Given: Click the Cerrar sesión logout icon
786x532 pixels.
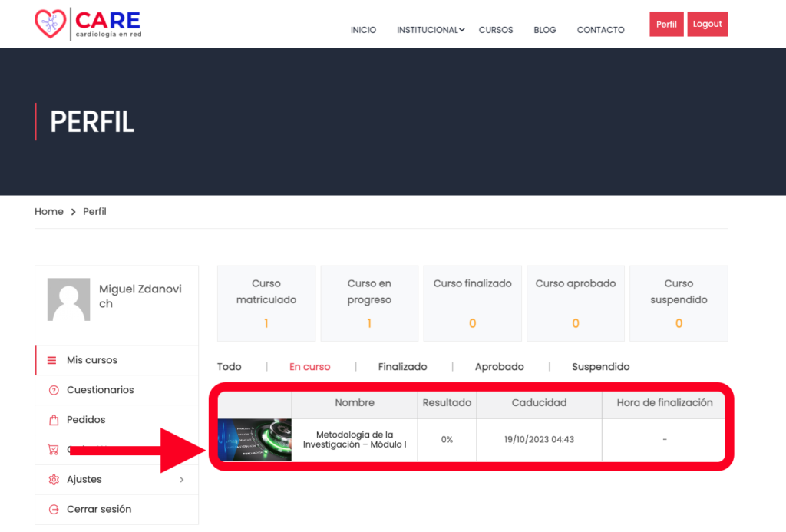Looking at the screenshot, I should (53, 510).
